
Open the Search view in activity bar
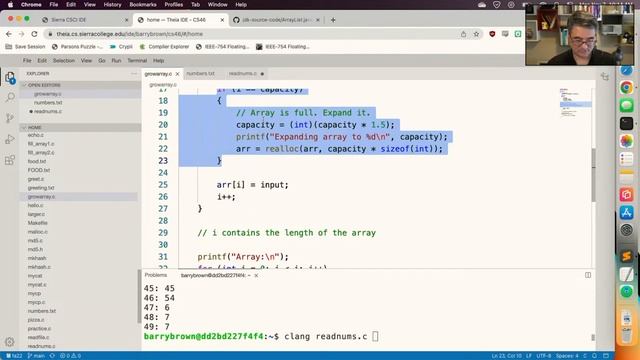pyautogui.click(x=10, y=97)
